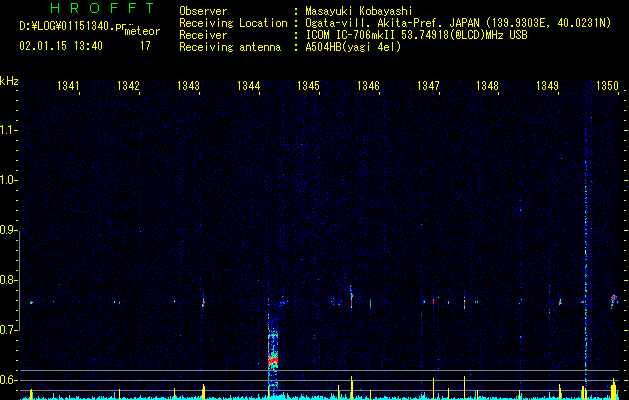Click the meteor echo streak before 1346
Viewport: 629px width, 400px height.
click(351, 297)
